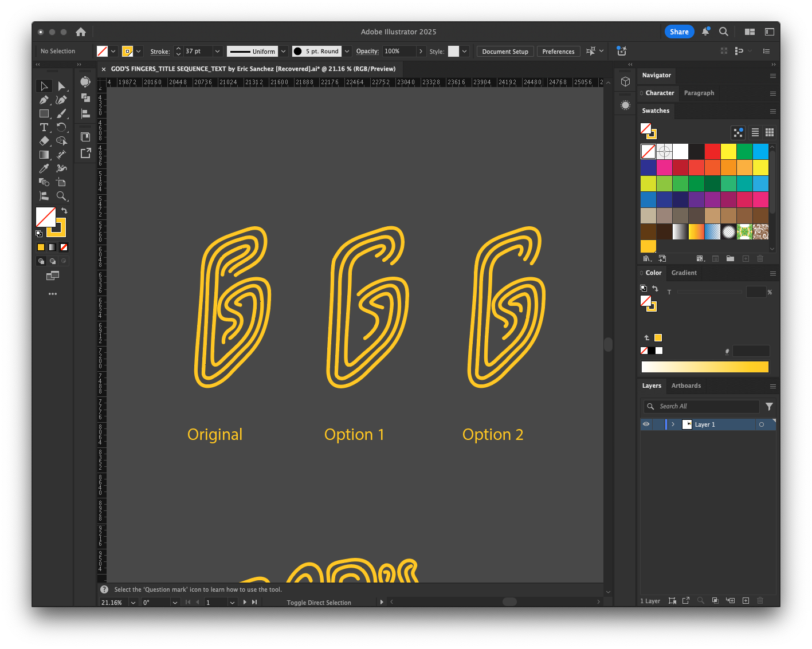Viewport: 812px width, 649px height.
Task: Set paint mode to None below toolbar
Action: tap(64, 247)
